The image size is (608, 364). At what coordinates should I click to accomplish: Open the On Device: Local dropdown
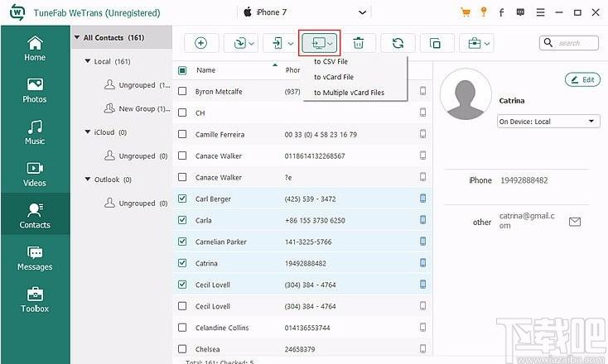(x=548, y=122)
